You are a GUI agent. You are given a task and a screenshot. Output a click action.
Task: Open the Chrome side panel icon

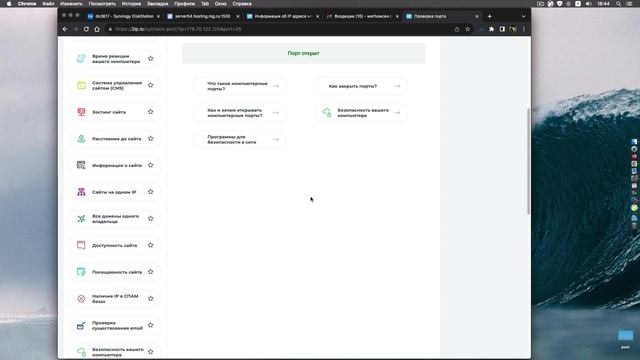[502, 29]
